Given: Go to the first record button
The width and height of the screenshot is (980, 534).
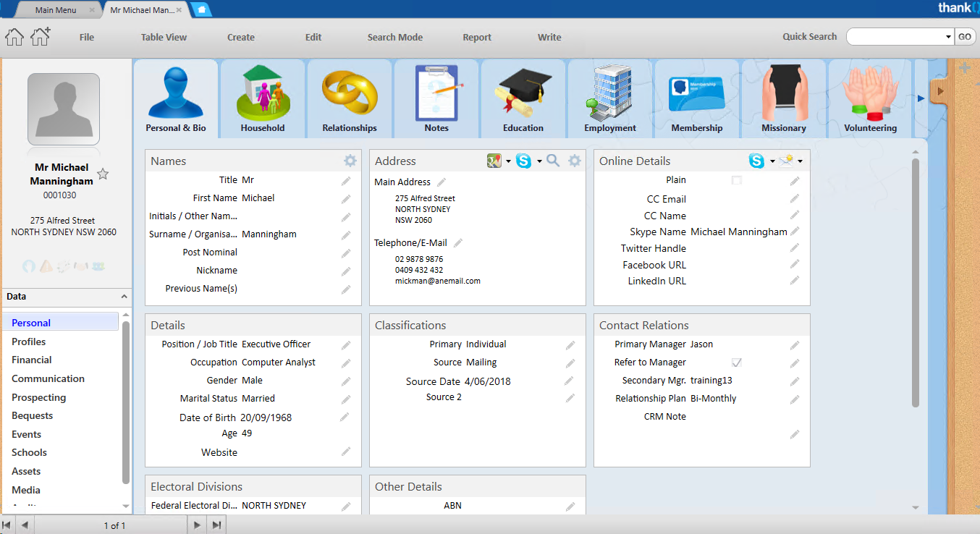Looking at the screenshot, I should (x=7, y=525).
